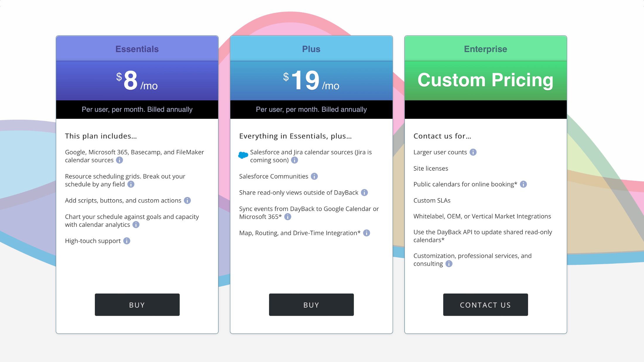Click info icon next to calendar sources in Essentials

(x=119, y=160)
